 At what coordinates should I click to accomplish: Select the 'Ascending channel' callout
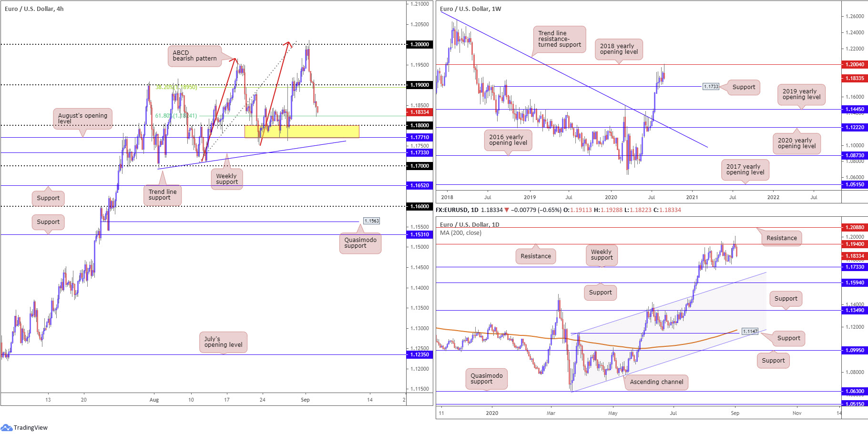(x=656, y=382)
